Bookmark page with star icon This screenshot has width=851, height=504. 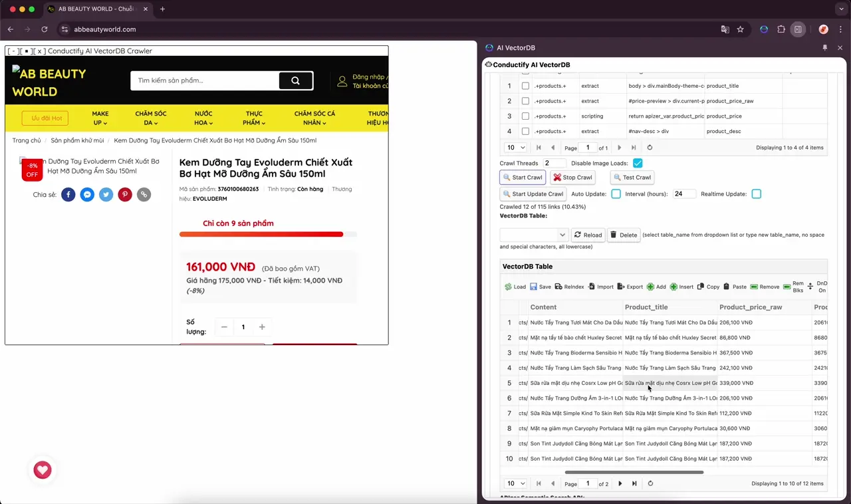click(x=740, y=29)
